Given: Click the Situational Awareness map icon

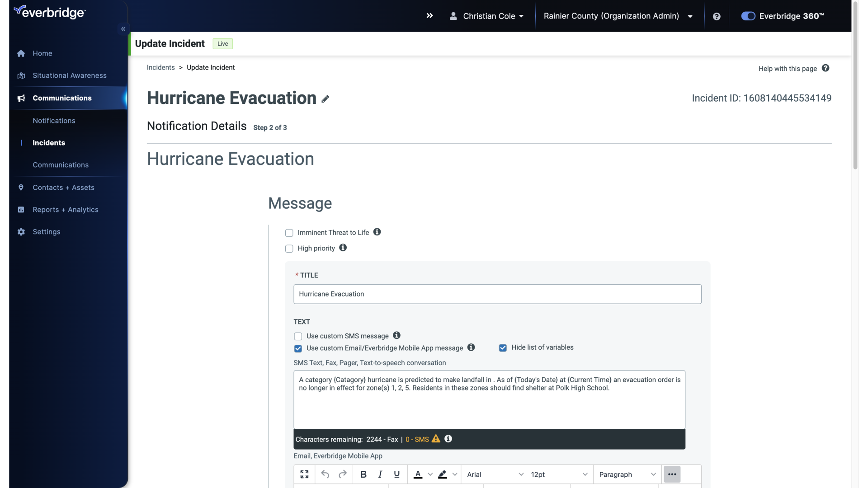Looking at the screenshot, I should [x=21, y=75].
